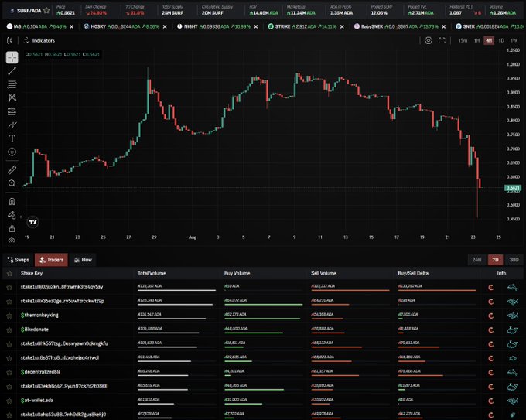
Task: Open the emoji sticker tool
Action: (x=12, y=152)
